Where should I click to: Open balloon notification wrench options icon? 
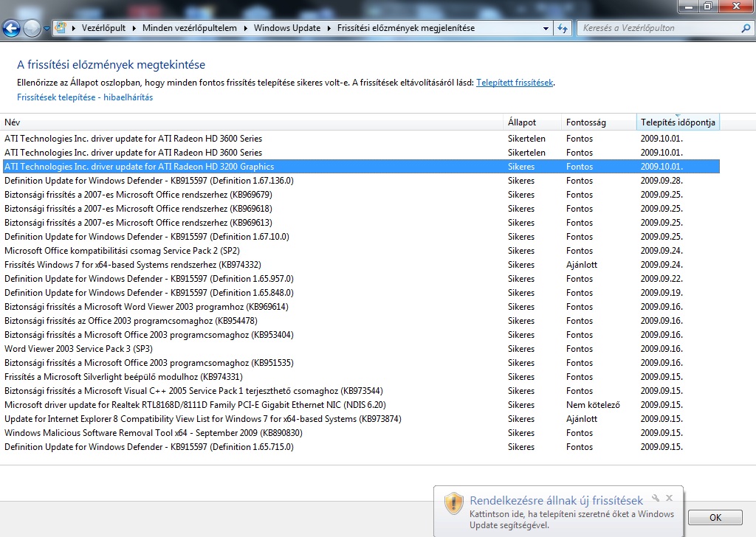(x=656, y=498)
